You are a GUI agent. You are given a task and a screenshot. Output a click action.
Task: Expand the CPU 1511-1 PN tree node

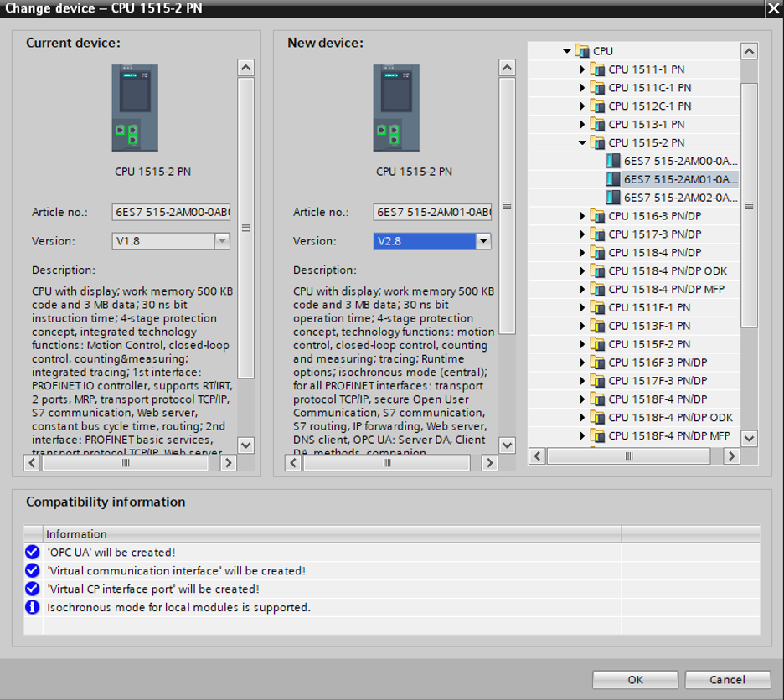[582, 69]
